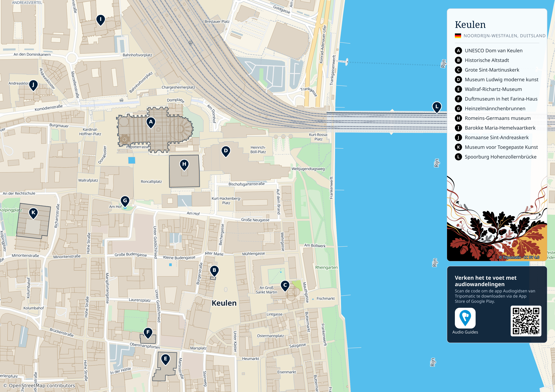Click legend badge C beside Grote Sint-Martinuskerk

coord(458,70)
